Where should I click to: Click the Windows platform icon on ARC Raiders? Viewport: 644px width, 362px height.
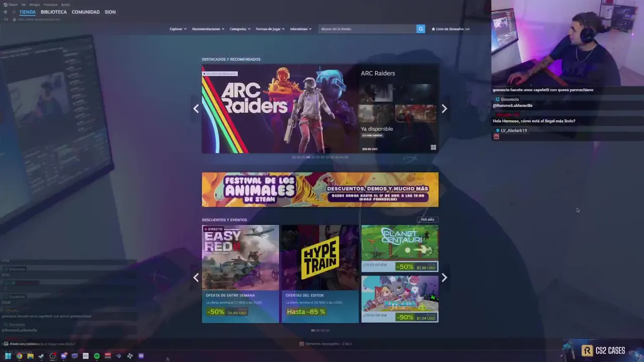coord(433,147)
